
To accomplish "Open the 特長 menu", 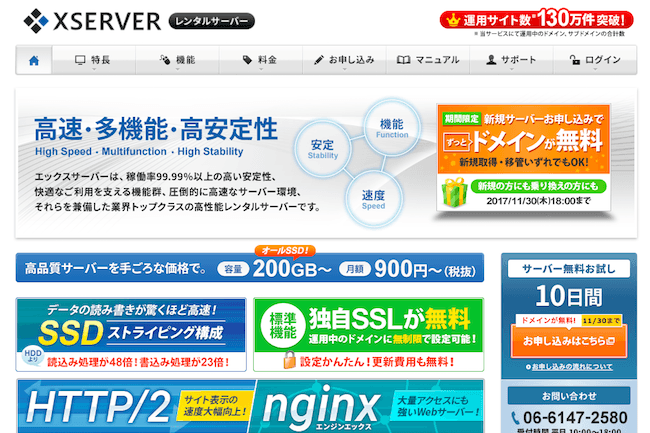I will 94,60.
